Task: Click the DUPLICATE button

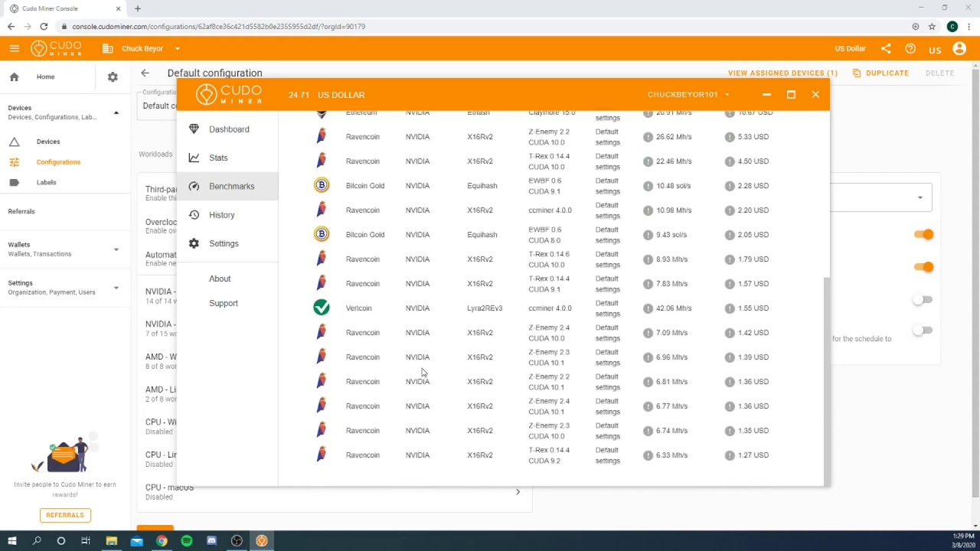Action: (x=880, y=73)
